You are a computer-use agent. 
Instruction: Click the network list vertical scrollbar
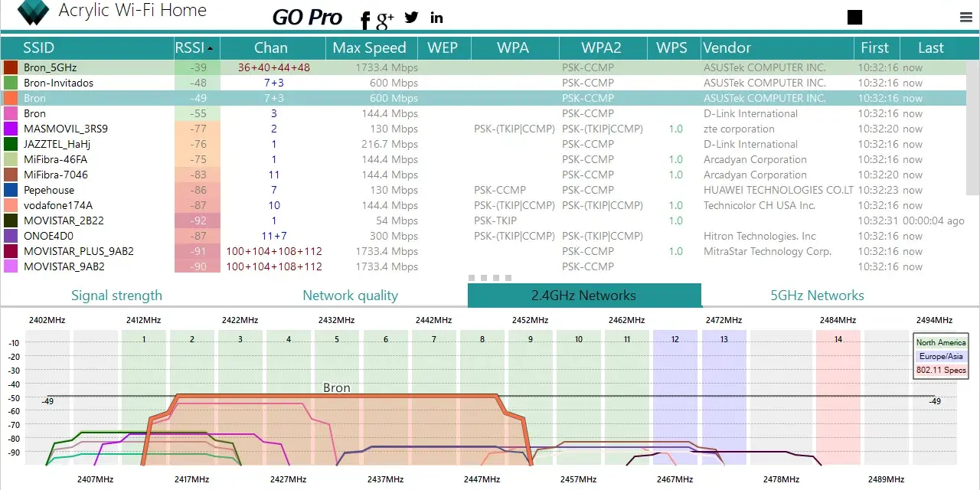point(972,126)
